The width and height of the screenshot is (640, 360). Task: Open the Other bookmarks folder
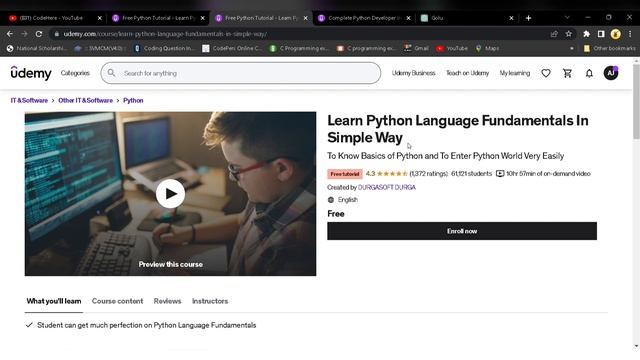(609, 48)
